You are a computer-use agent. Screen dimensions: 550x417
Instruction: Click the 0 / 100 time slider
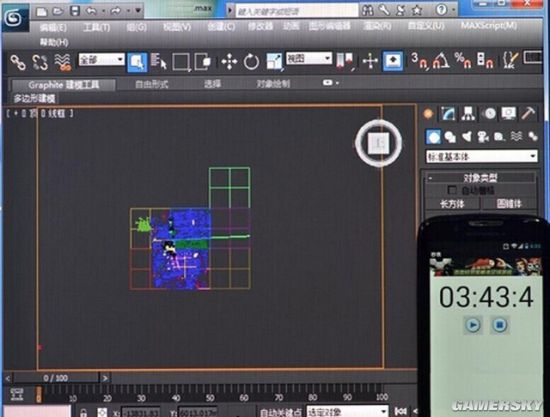point(56,378)
